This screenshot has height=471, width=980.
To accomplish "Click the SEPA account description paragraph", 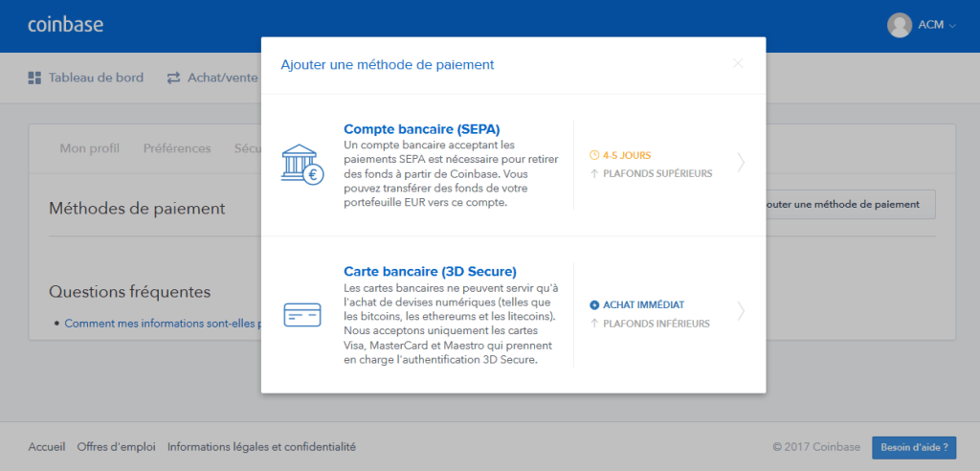I will [x=452, y=174].
